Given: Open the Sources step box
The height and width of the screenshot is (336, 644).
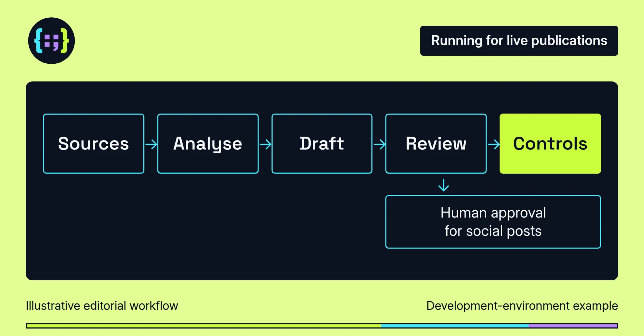Looking at the screenshot, I should 93,143.
